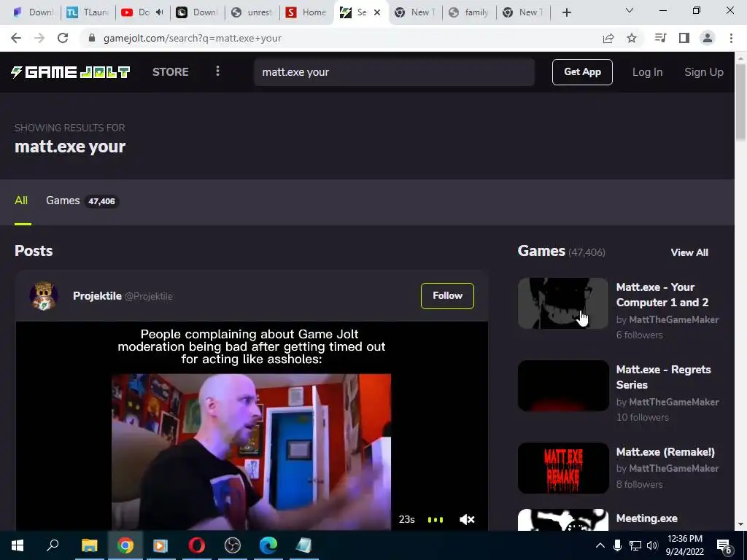Open Matt.exe (Remake!) game thumbnail
Viewport: 747px width, 560px height.
(563, 468)
